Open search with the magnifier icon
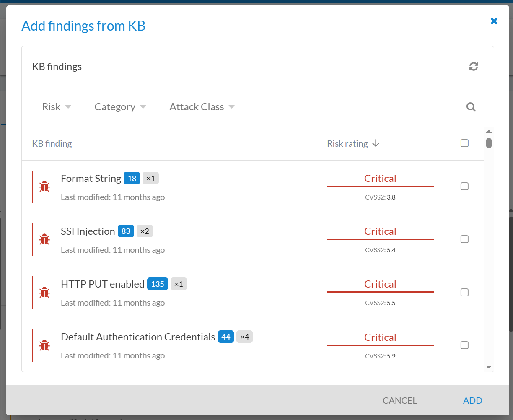513x420 pixels. tap(471, 107)
